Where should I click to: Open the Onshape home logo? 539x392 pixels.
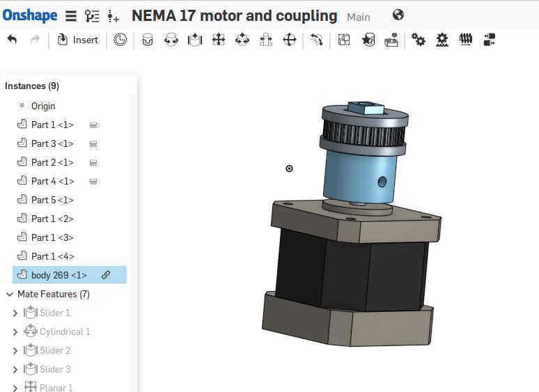[x=30, y=15]
